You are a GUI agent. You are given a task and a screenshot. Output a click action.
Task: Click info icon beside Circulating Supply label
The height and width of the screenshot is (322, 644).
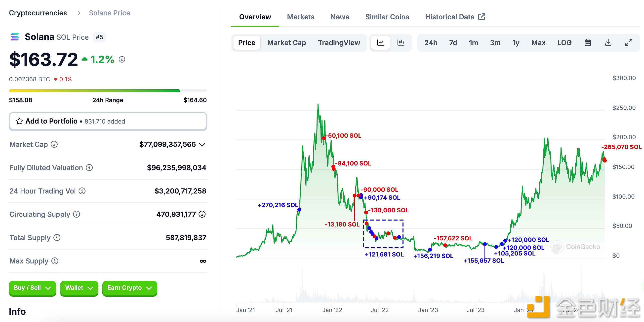77,214
